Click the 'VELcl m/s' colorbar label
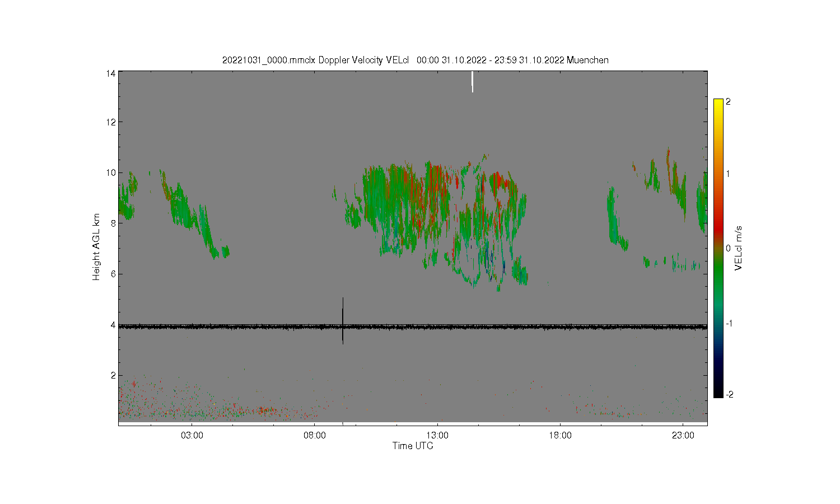The width and height of the screenshot is (840, 504). click(739, 248)
